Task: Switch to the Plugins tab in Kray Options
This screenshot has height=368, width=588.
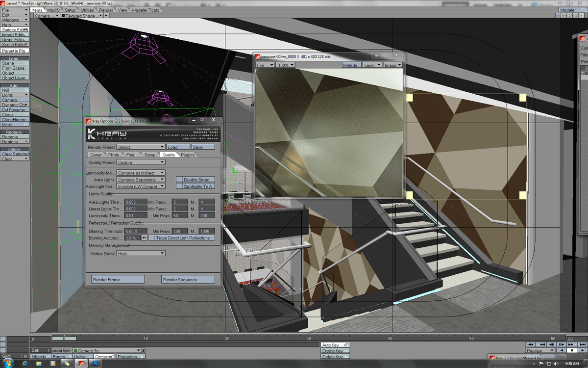Action: click(x=188, y=155)
